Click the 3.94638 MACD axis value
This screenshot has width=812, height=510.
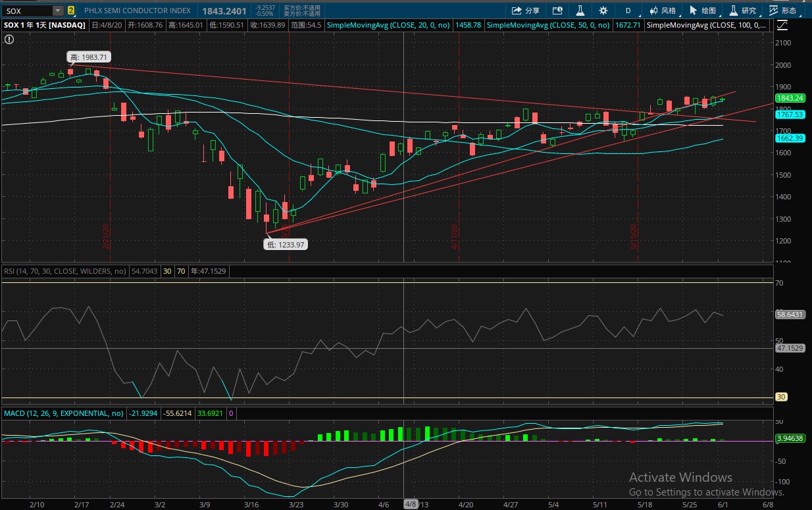pyautogui.click(x=790, y=438)
